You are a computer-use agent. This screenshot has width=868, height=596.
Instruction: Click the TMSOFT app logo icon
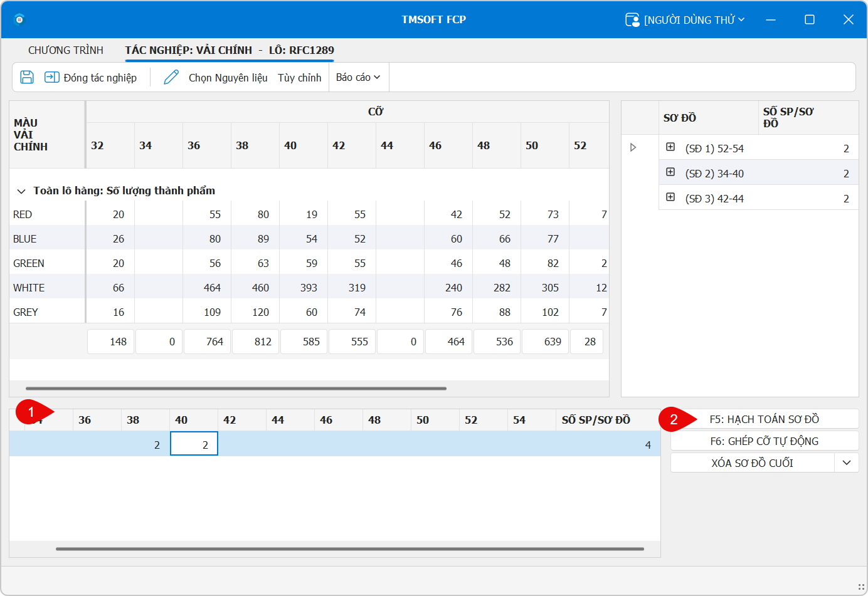tap(19, 19)
